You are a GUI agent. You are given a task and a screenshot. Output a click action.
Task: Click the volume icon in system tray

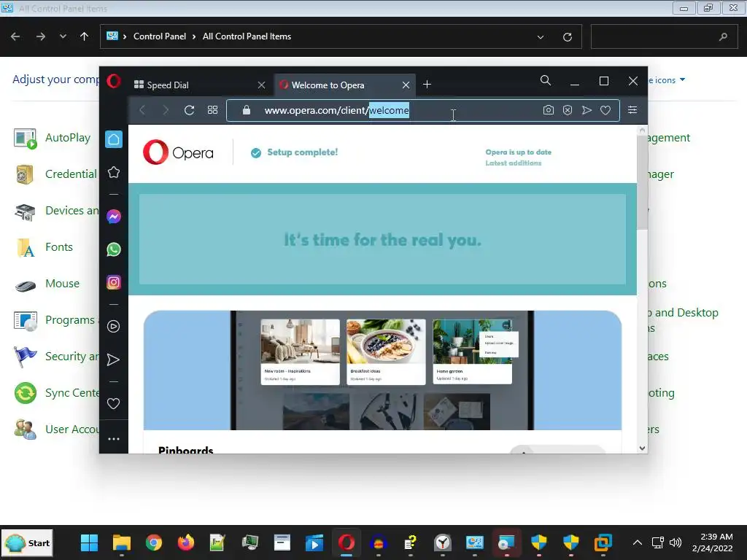[676, 542]
